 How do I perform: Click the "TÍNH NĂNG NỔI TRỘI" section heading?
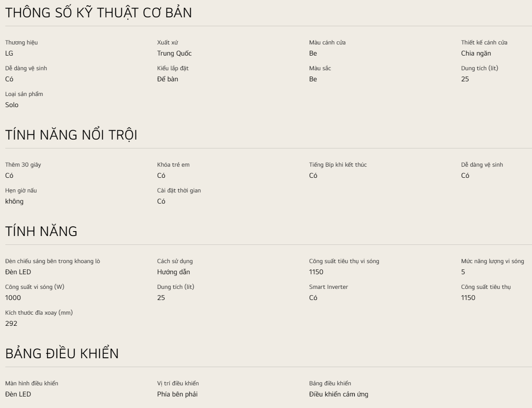(71, 135)
